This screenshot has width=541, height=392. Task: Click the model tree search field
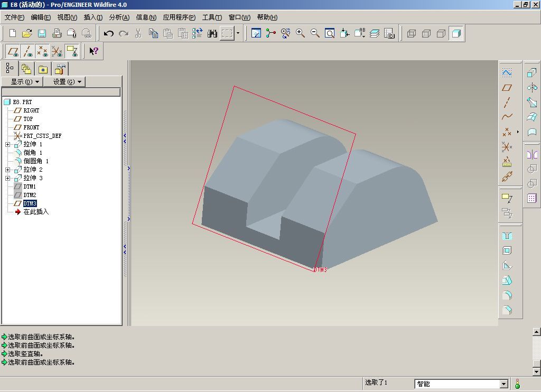(x=61, y=92)
